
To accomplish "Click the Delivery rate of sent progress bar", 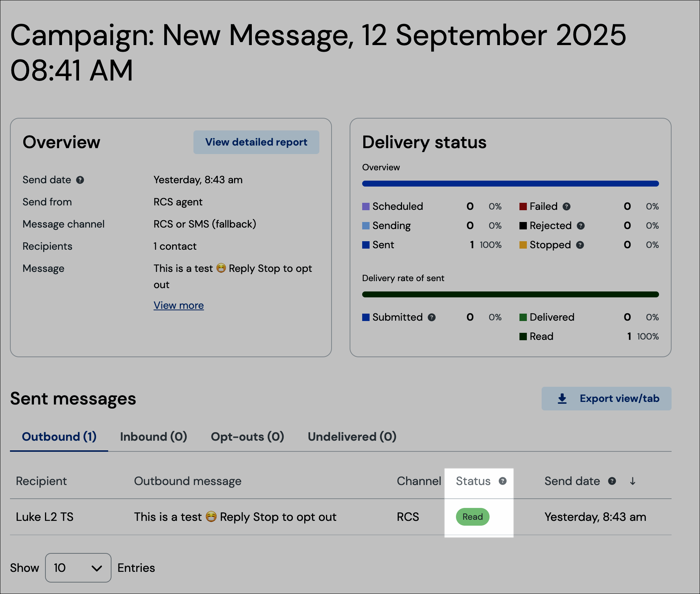I will pos(511,294).
